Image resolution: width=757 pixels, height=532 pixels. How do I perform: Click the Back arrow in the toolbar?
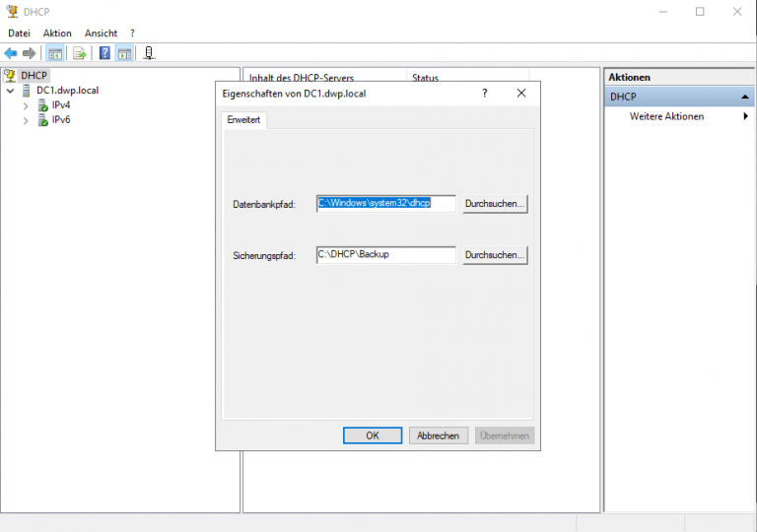click(11, 53)
